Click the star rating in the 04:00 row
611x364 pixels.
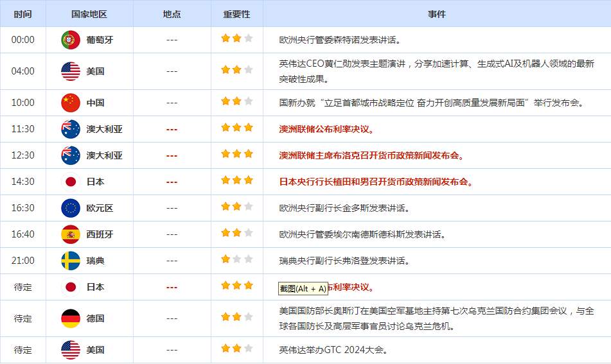pos(237,70)
